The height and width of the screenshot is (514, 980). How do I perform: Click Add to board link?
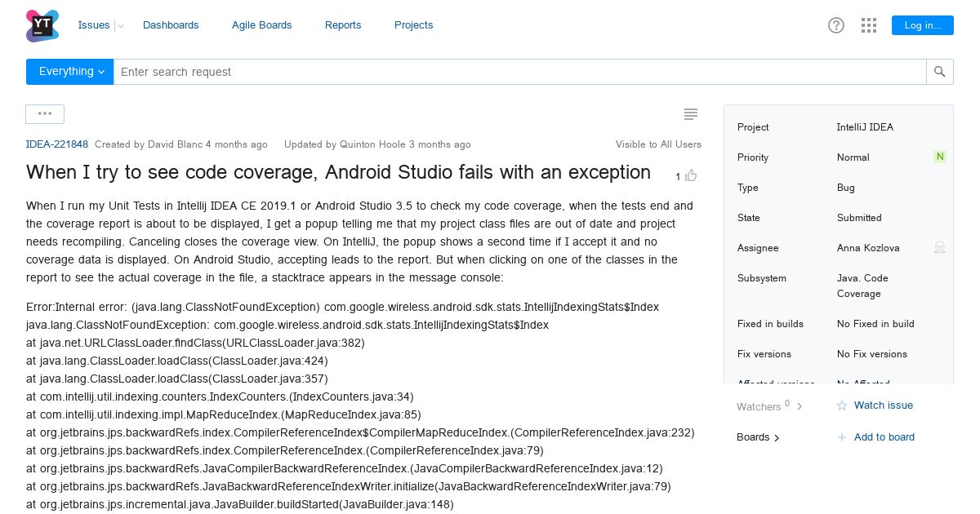[x=884, y=437]
